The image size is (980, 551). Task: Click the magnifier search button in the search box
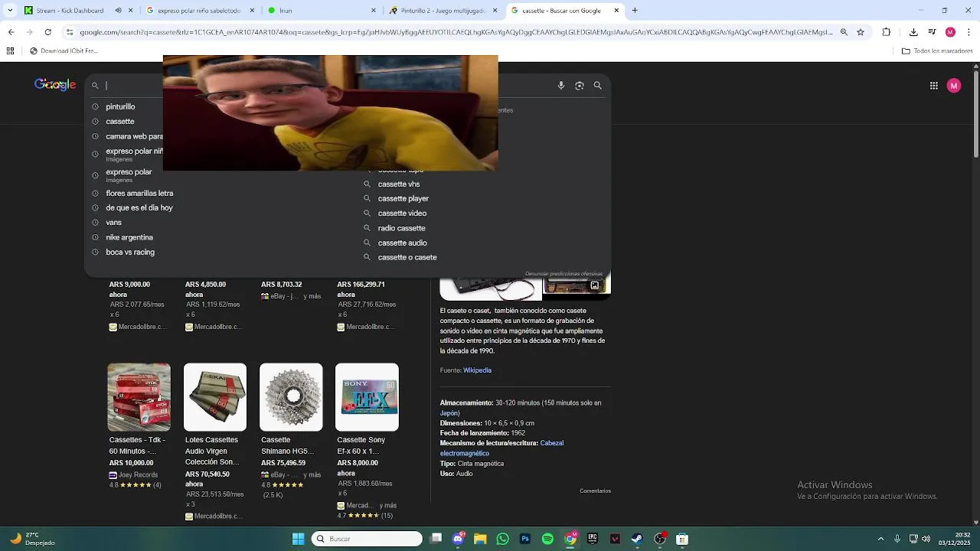(x=599, y=86)
